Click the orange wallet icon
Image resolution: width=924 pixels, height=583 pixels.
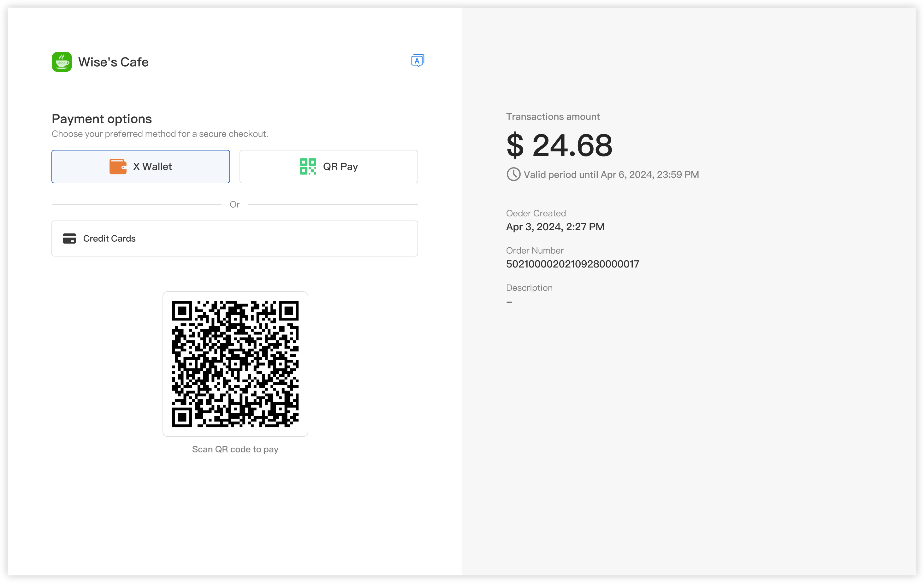click(x=118, y=167)
